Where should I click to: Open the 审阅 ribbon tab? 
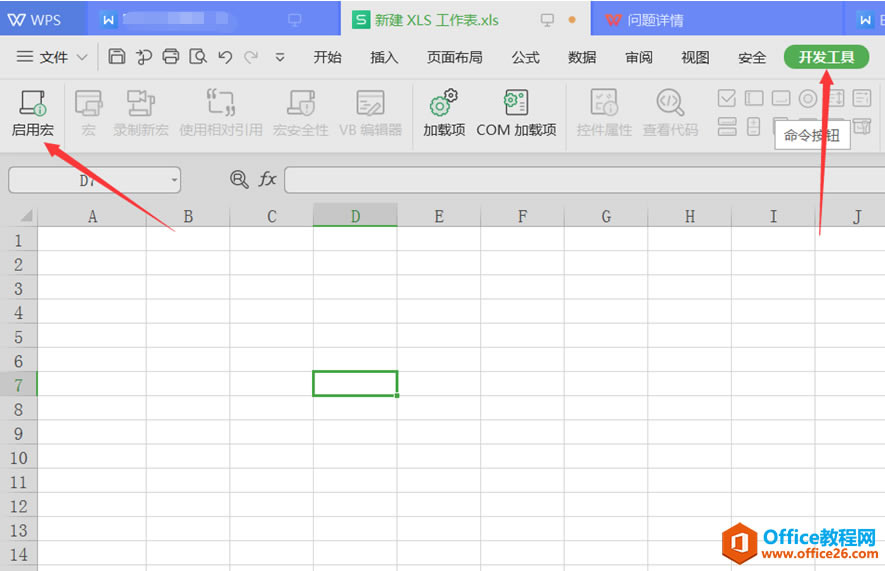(638, 57)
